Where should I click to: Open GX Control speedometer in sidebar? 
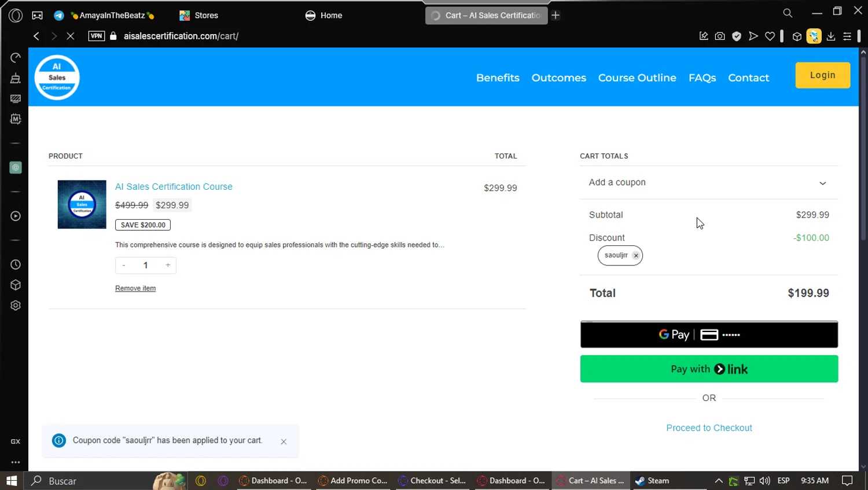pyautogui.click(x=16, y=58)
